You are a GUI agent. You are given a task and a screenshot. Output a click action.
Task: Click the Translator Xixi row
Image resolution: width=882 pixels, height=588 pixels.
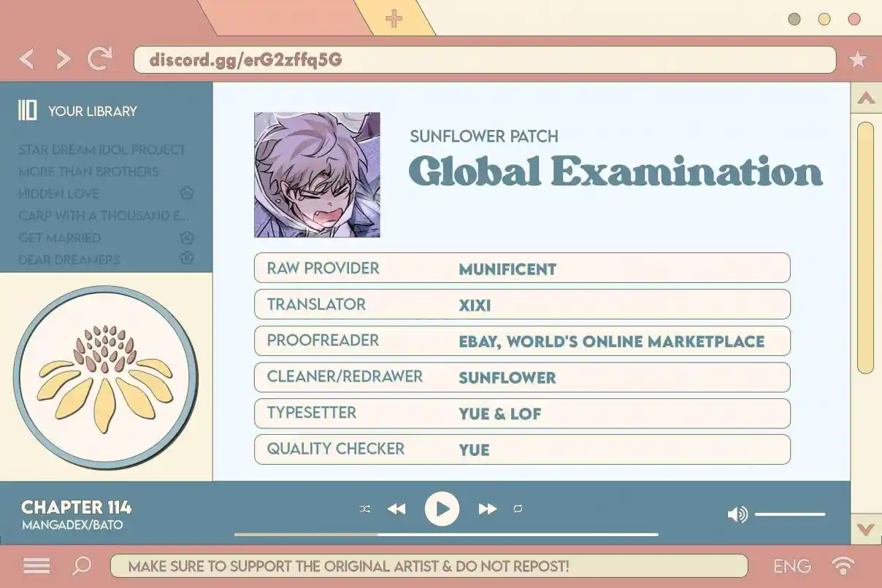click(x=522, y=304)
